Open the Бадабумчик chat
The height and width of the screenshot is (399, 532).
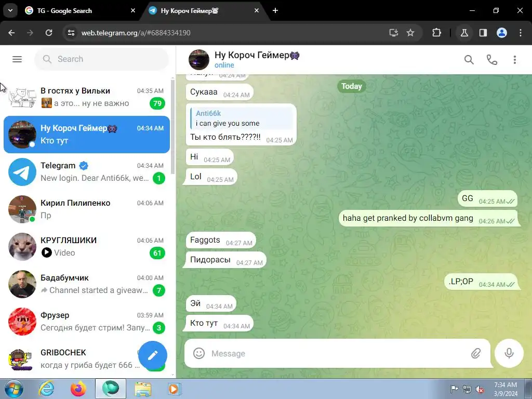[87, 284]
